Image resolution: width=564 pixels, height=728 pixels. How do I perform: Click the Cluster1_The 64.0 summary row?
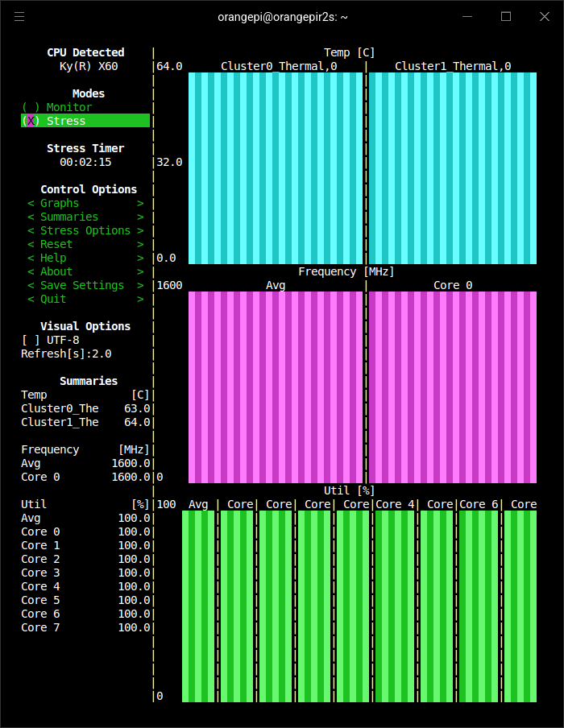coord(85,422)
